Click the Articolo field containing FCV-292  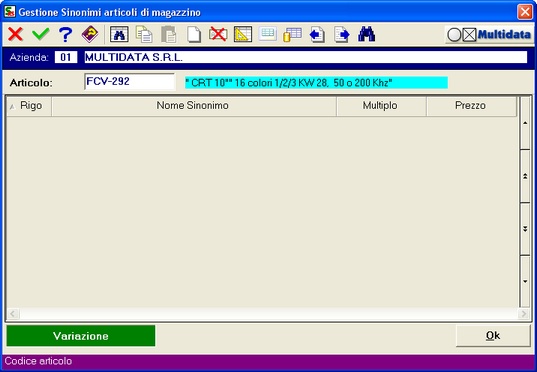129,82
